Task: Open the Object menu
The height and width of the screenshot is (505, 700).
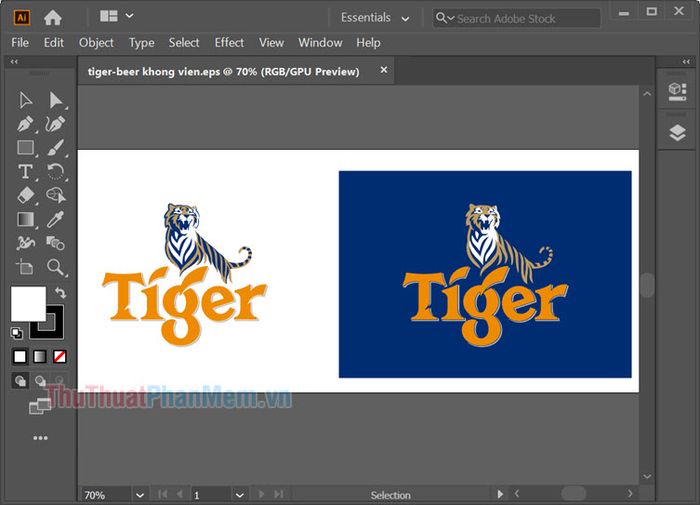Action: point(96,42)
